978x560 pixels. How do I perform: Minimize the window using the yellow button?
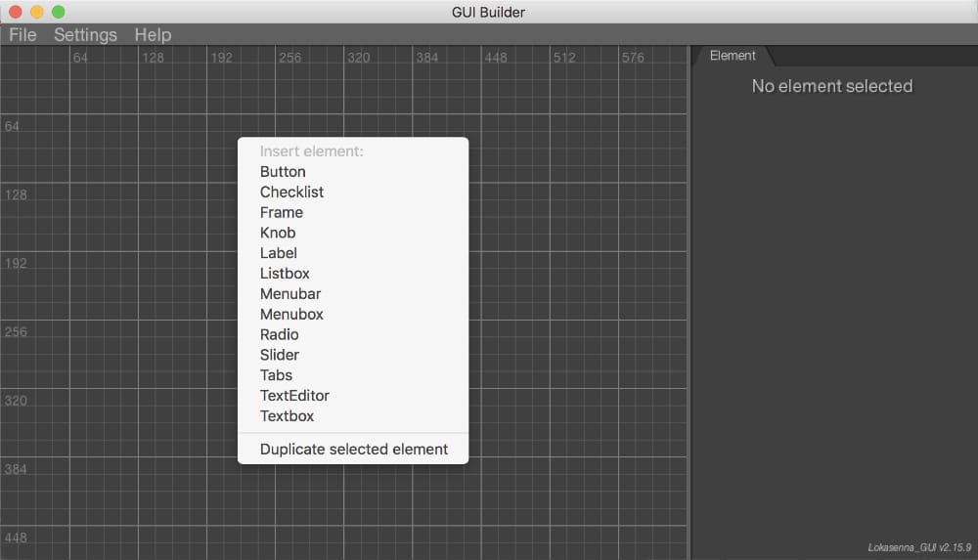pyautogui.click(x=37, y=12)
